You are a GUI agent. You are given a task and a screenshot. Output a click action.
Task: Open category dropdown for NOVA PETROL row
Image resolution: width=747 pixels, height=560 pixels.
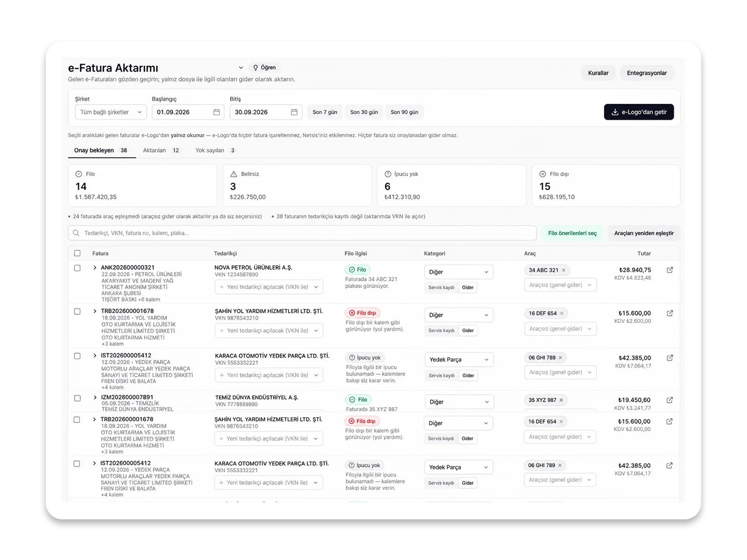pos(458,272)
